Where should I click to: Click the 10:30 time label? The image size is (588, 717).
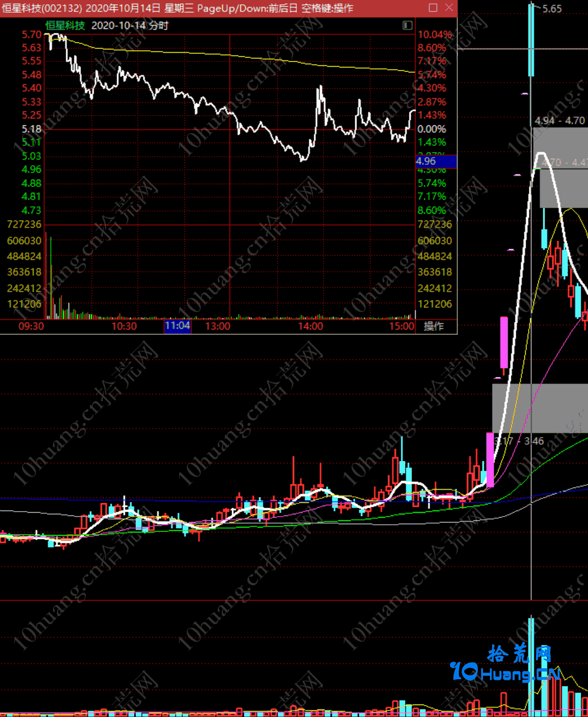click(x=124, y=326)
